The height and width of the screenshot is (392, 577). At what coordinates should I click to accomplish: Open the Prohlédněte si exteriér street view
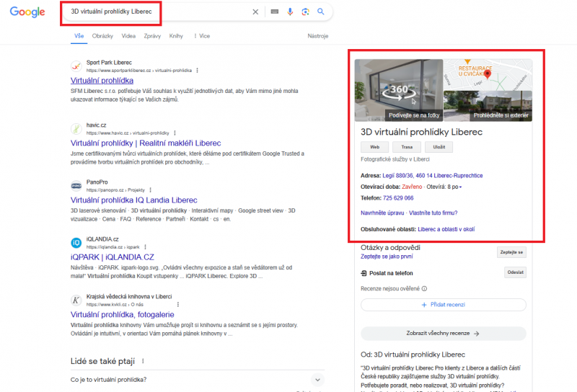click(488, 106)
